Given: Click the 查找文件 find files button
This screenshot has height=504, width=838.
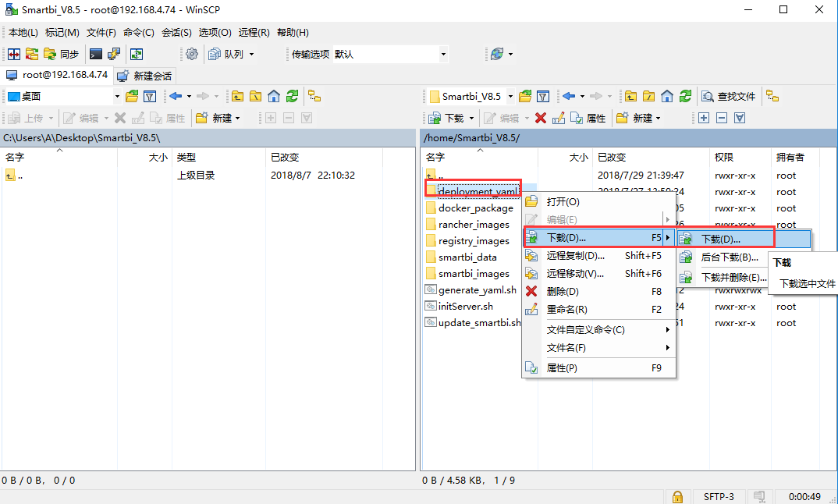Looking at the screenshot, I should coord(729,97).
